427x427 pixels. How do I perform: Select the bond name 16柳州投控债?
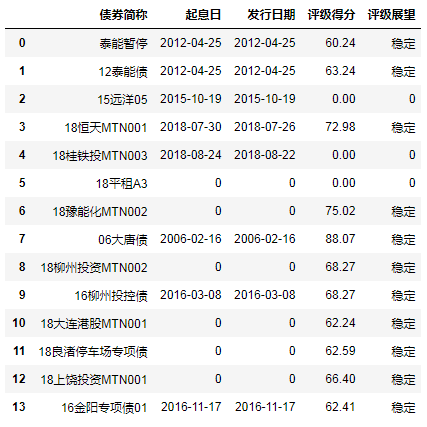111,295
